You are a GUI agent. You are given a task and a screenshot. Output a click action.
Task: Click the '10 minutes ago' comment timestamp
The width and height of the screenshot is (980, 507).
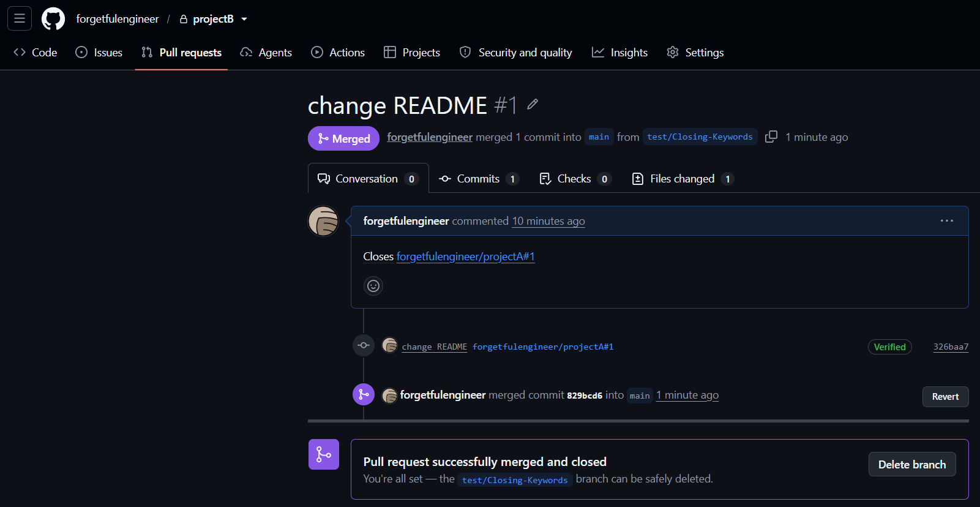[548, 221]
